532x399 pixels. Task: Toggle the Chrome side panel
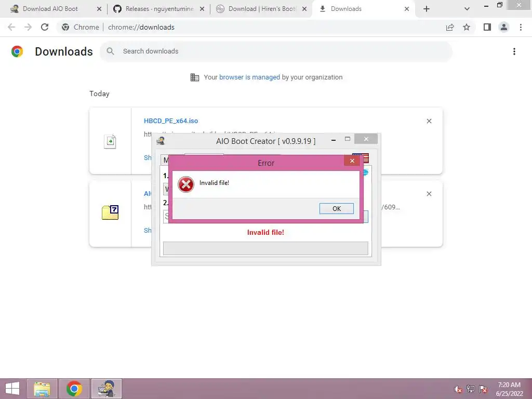click(x=487, y=27)
